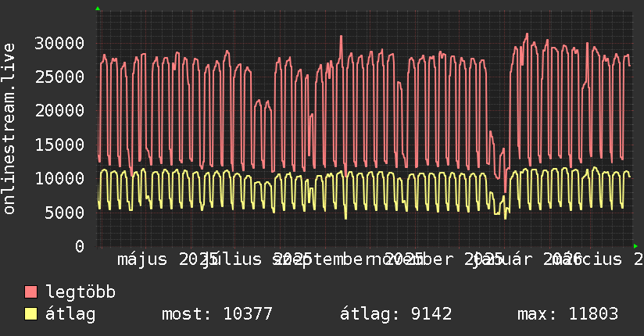This screenshot has width=644, height=336.
Task: Click the 'most: 10377' value
Action: pos(217,314)
